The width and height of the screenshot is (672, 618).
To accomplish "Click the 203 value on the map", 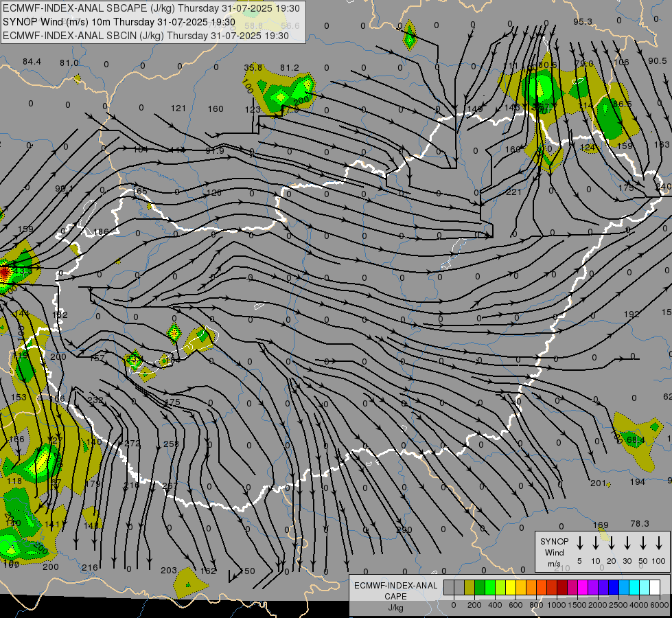I will [169, 570].
